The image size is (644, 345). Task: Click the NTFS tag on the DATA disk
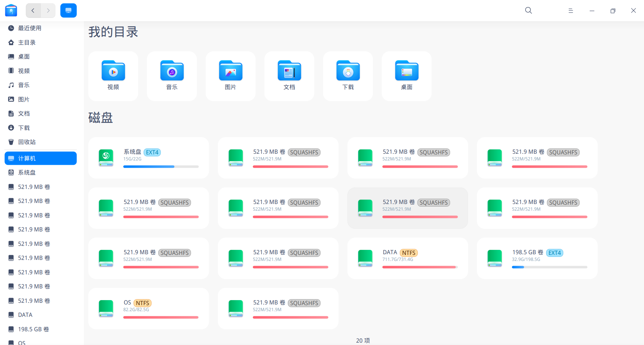coord(409,253)
